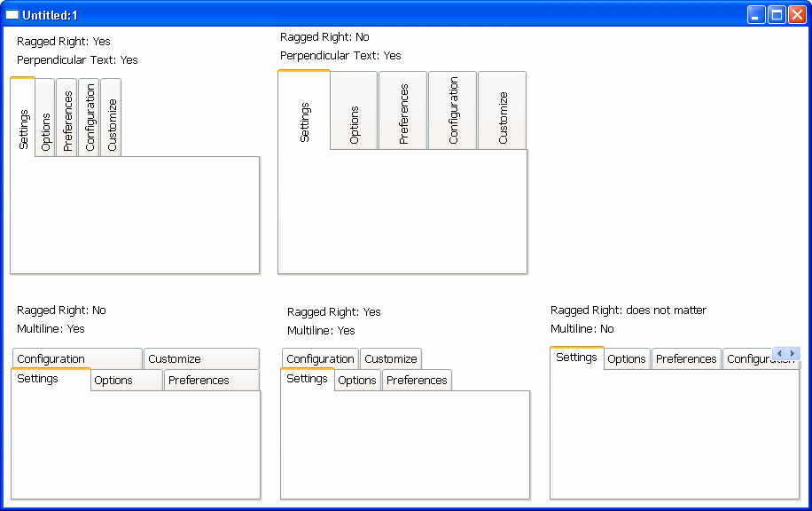Viewport: 812px width, 511px height.
Task: Switch to the narrow vertical Configuration tab
Action: [90, 117]
